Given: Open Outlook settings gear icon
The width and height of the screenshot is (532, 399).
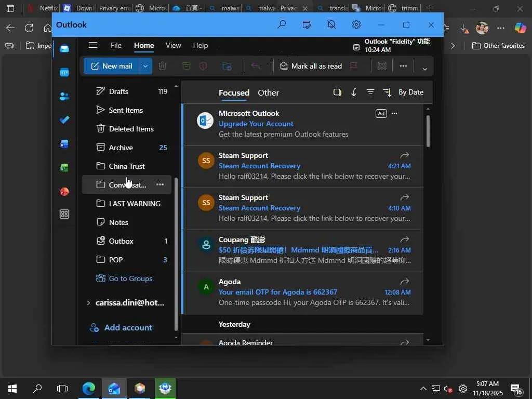Looking at the screenshot, I should point(356,25).
